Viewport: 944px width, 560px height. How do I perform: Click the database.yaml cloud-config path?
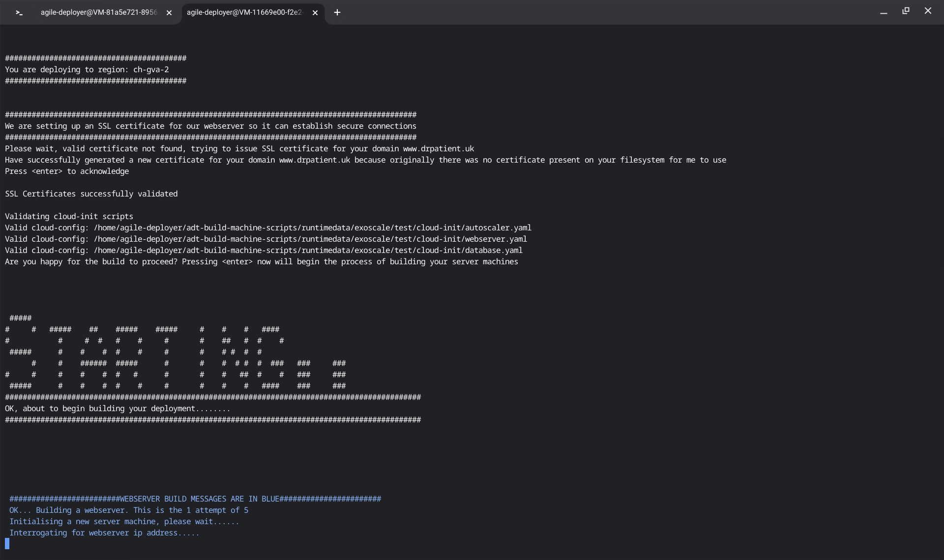tap(308, 251)
